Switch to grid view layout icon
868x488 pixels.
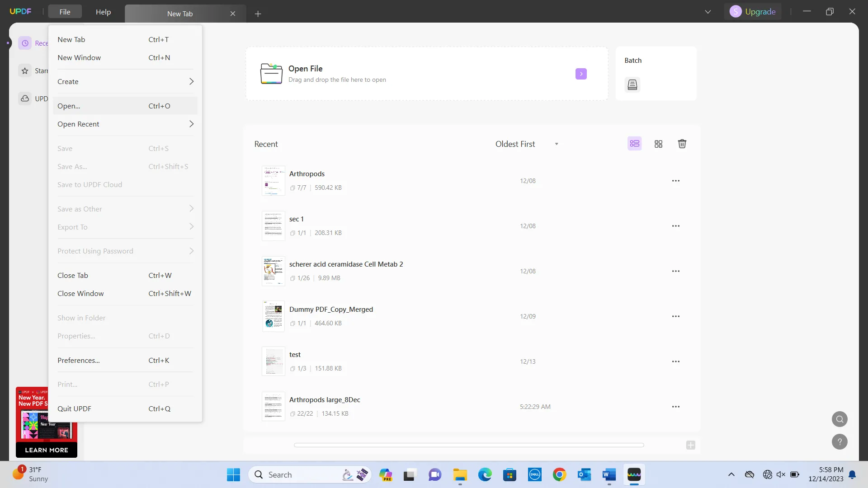coord(658,144)
